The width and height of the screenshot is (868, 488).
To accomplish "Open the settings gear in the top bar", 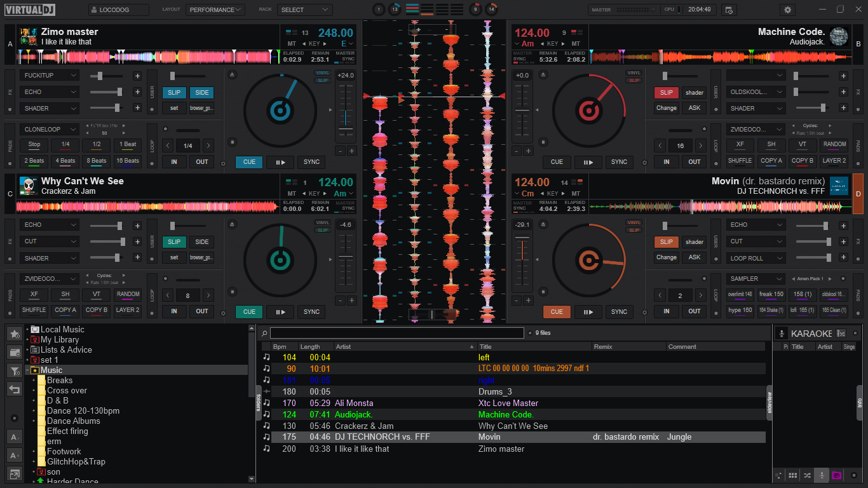I will coord(789,10).
